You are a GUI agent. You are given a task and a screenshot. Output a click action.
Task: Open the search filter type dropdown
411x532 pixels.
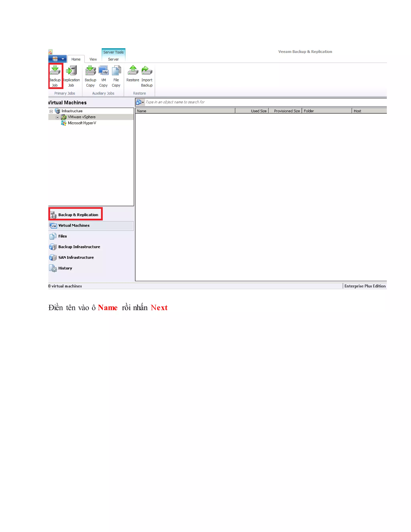pos(140,102)
